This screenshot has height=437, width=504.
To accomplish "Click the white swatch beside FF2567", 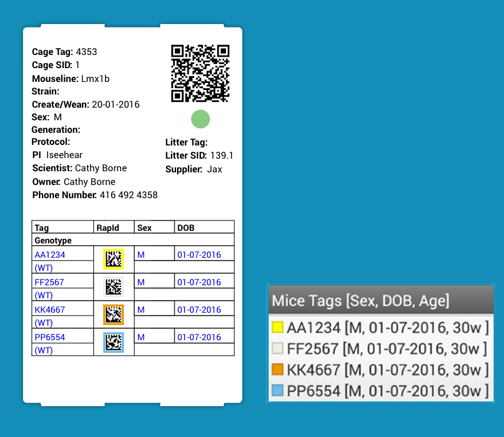I will [x=278, y=348].
